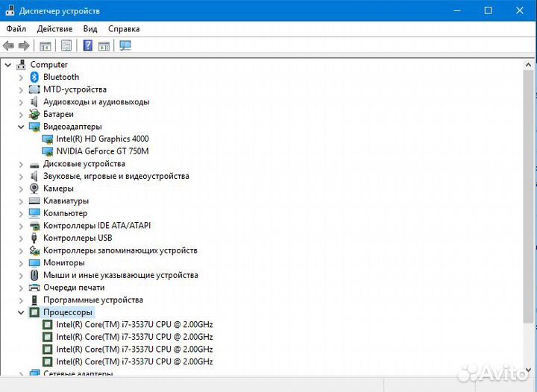The image size is (537, 392).
Task: Click the Программные устройства icon
Action: pos(34,300)
